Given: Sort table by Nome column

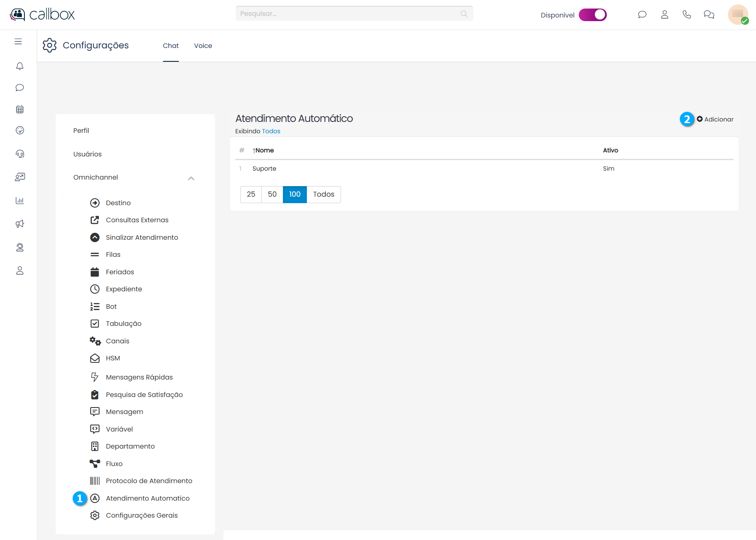Looking at the screenshot, I should pyautogui.click(x=263, y=150).
